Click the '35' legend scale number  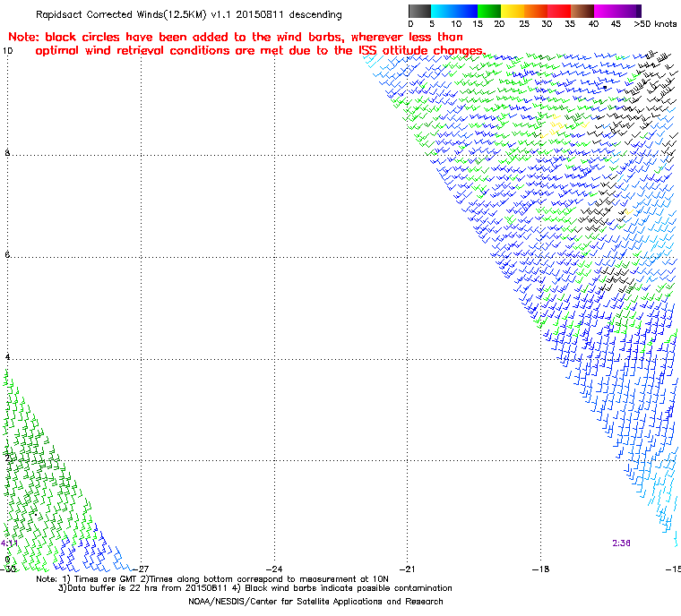[570, 24]
